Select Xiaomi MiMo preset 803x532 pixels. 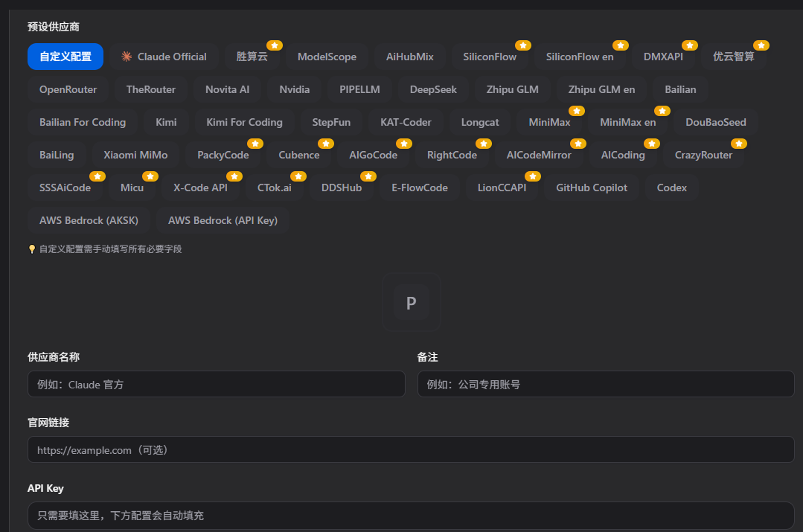coord(135,155)
